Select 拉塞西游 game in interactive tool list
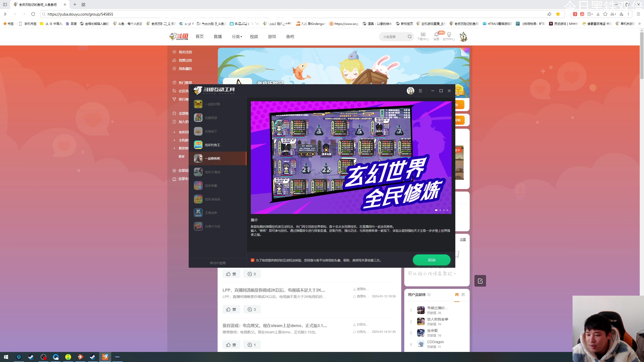Screen dimensions: 644x362 [x=218, y=118]
